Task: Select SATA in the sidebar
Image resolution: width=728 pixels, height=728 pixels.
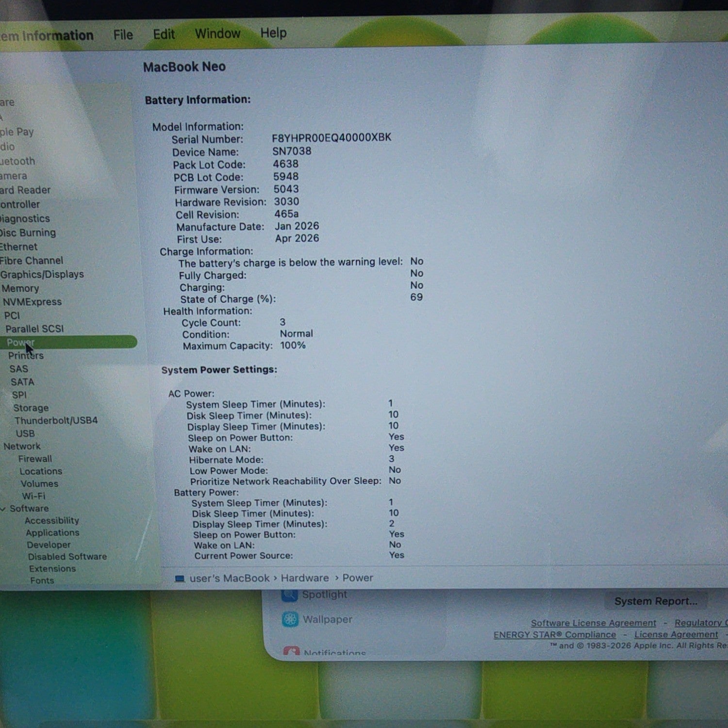Action: (22, 382)
